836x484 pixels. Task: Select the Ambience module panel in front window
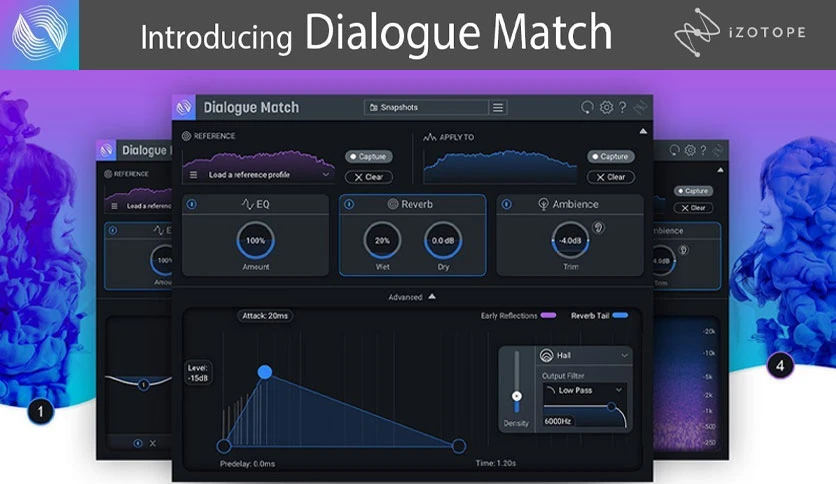coord(570,235)
